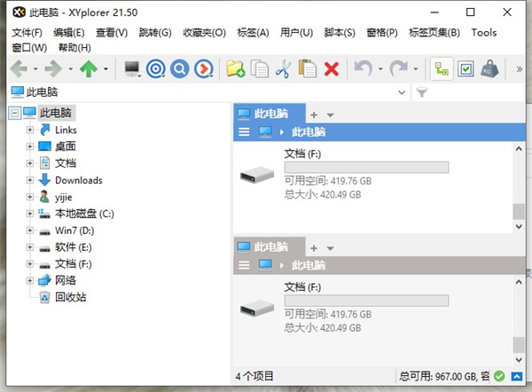The width and height of the screenshot is (532, 392).
Task: Open the 帮助(H) menu
Action: 74,48
